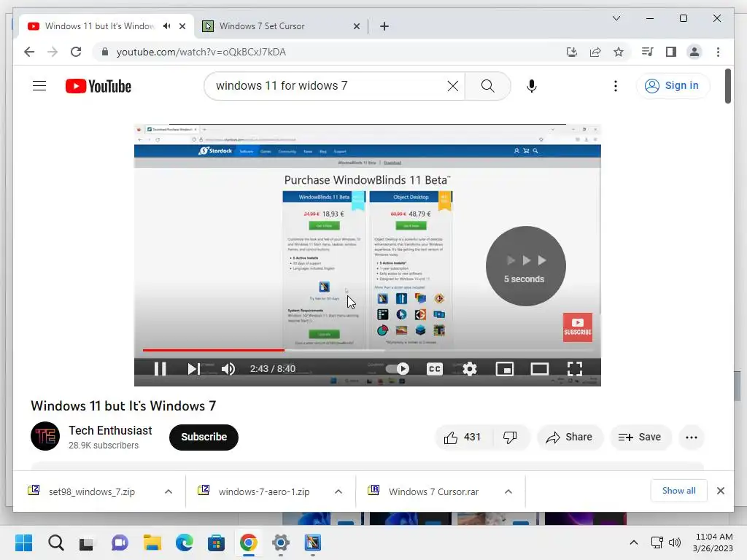747x560 pixels.
Task: Toggle the autoplay switch
Action: click(398, 368)
